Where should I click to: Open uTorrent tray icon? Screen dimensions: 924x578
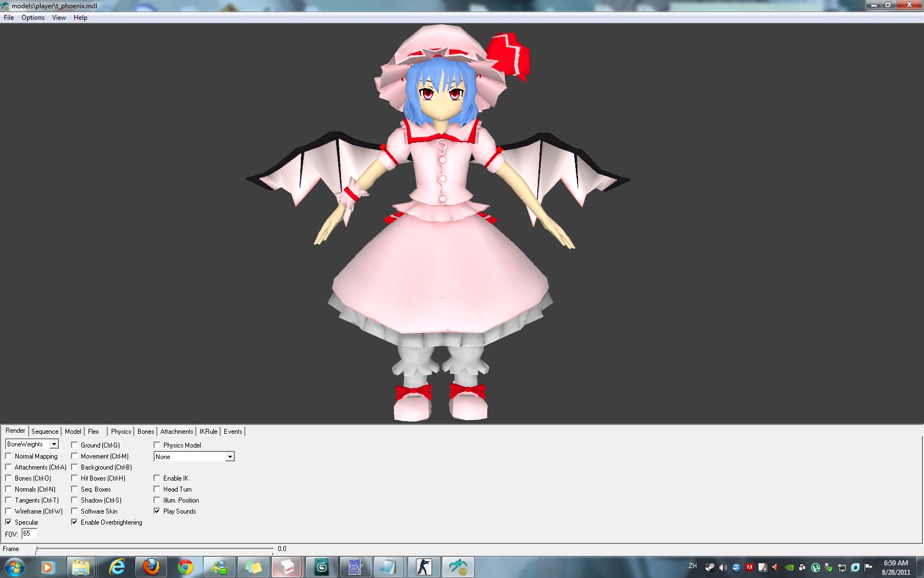tap(816, 568)
